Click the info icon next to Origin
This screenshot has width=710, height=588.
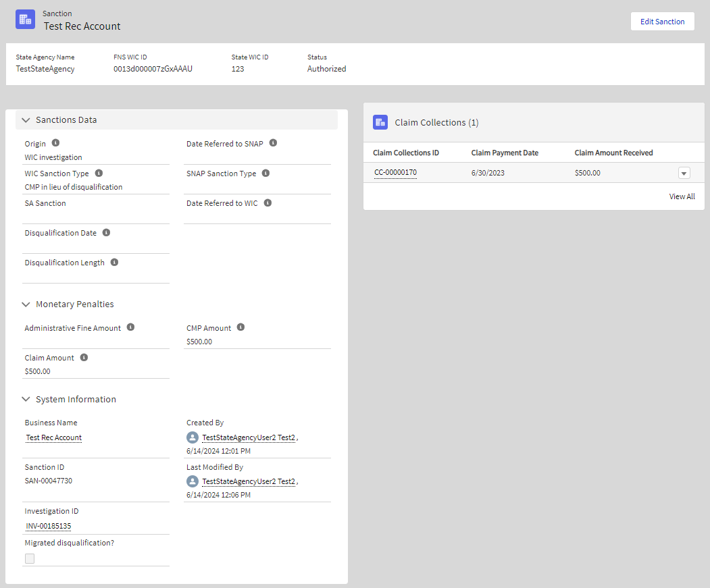tap(55, 143)
